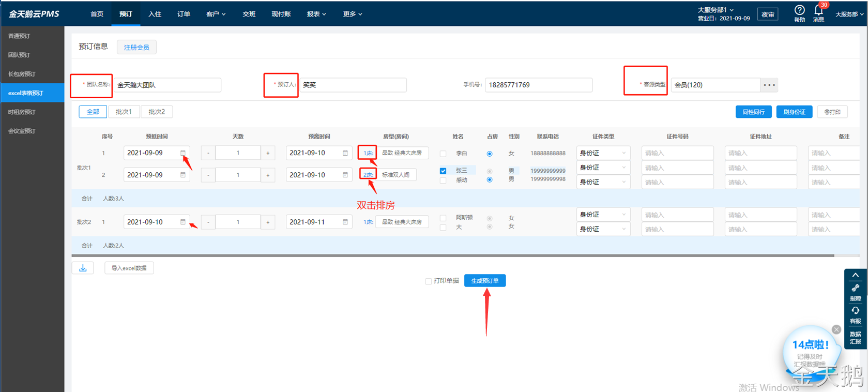Increase days with plus for 批次1 row 2

click(268, 175)
